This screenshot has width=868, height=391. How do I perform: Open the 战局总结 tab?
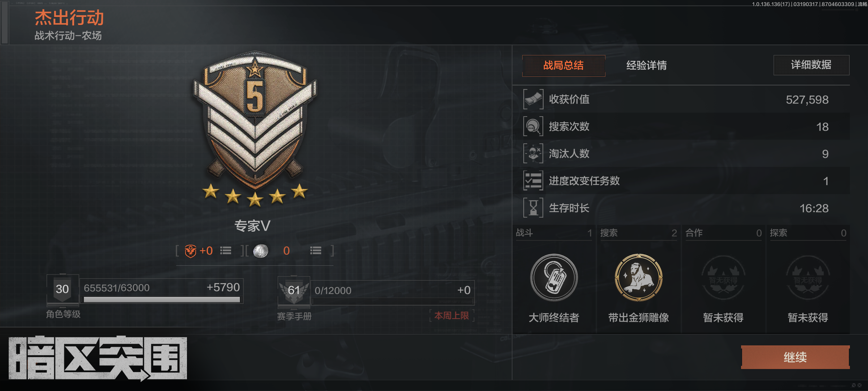(x=563, y=66)
